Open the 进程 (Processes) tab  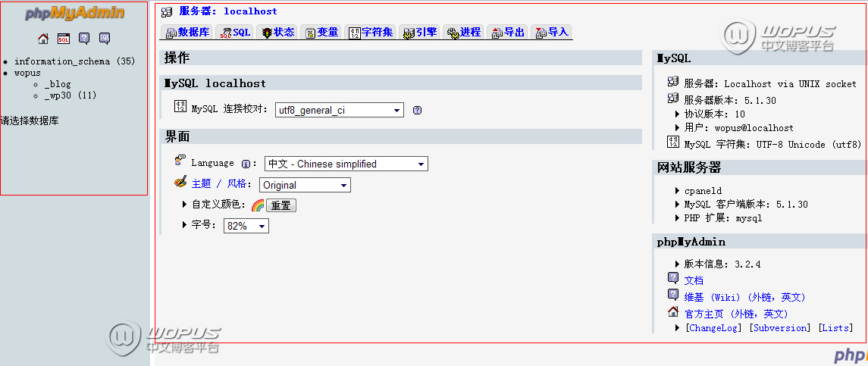[464, 32]
